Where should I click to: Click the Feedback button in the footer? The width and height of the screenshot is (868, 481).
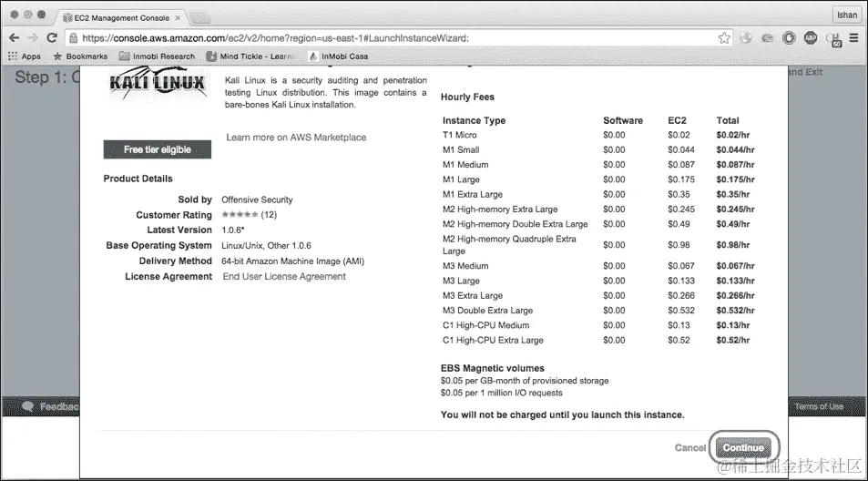pyautogui.click(x=51, y=407)
